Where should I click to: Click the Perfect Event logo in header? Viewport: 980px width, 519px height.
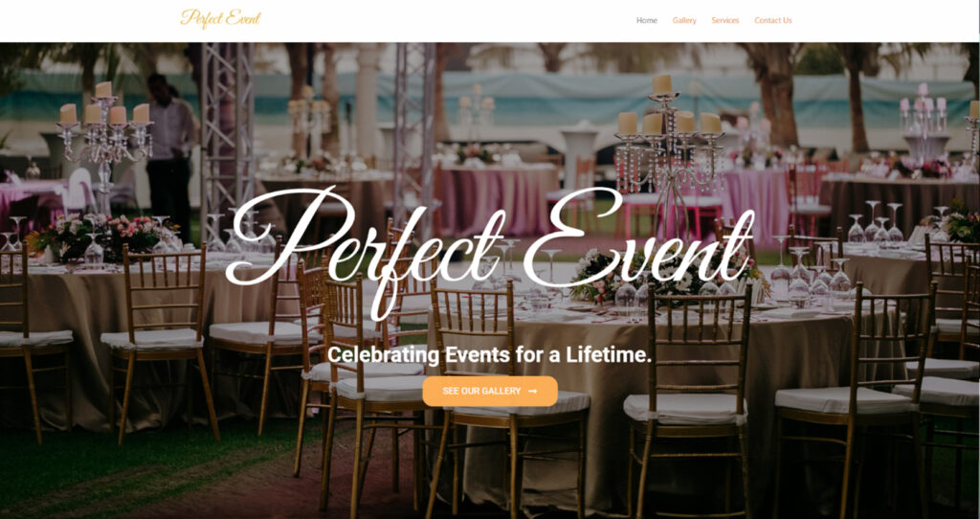[x=220, y=19]
